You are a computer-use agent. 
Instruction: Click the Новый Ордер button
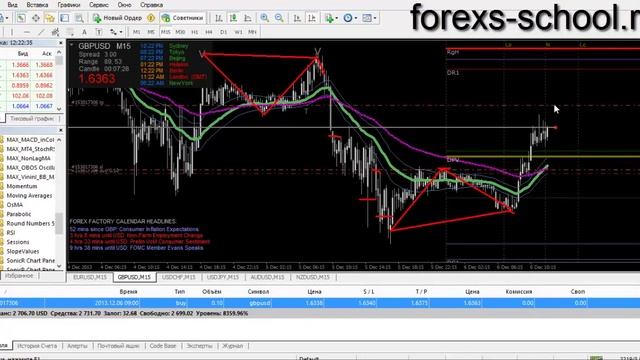click(118, 18)
